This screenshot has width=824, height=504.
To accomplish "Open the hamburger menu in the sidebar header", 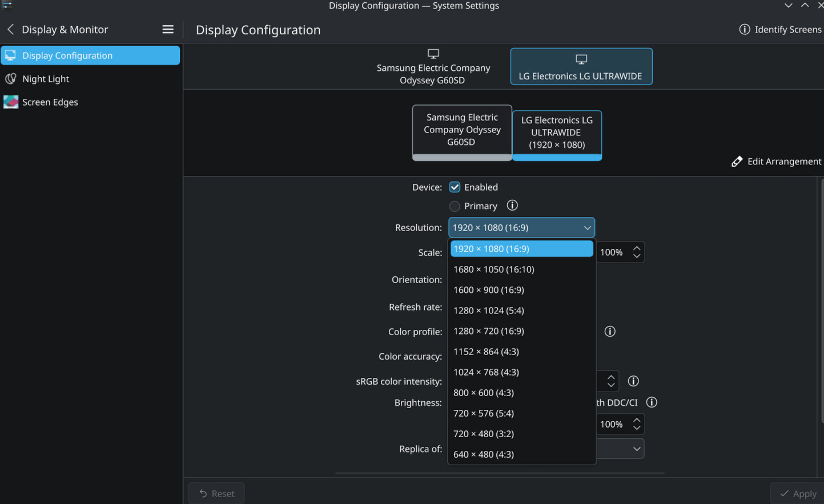I will coord(167,29).
